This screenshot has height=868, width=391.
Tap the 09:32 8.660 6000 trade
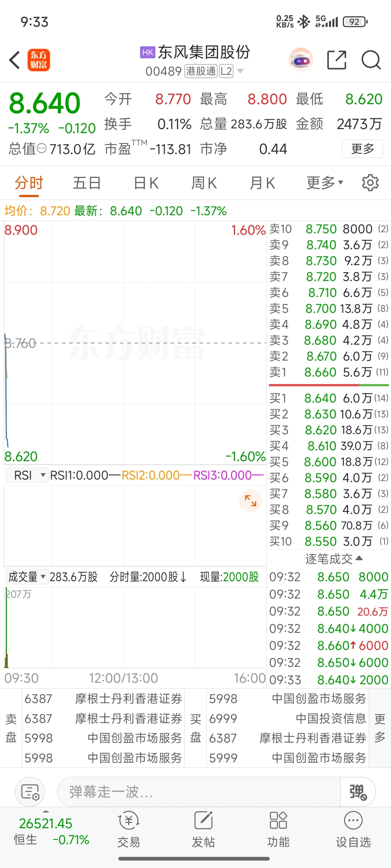point(329,646)
